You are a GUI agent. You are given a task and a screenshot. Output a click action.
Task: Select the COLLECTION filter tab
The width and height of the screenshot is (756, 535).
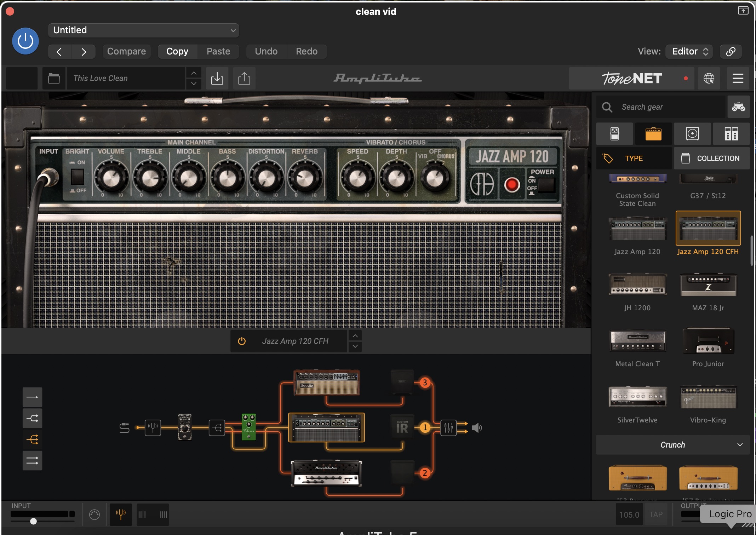[x=712, y=159]
